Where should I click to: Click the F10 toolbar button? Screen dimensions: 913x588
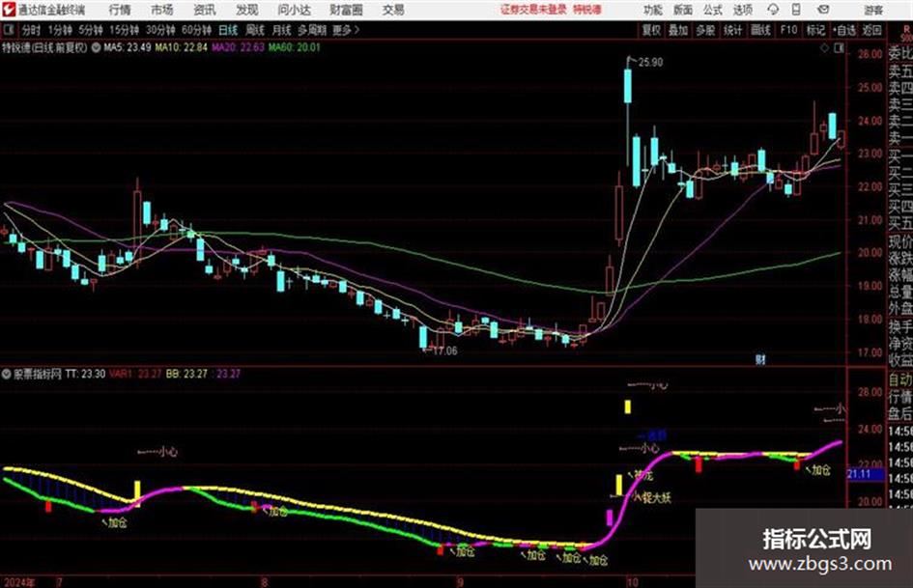tap(788, 30)
